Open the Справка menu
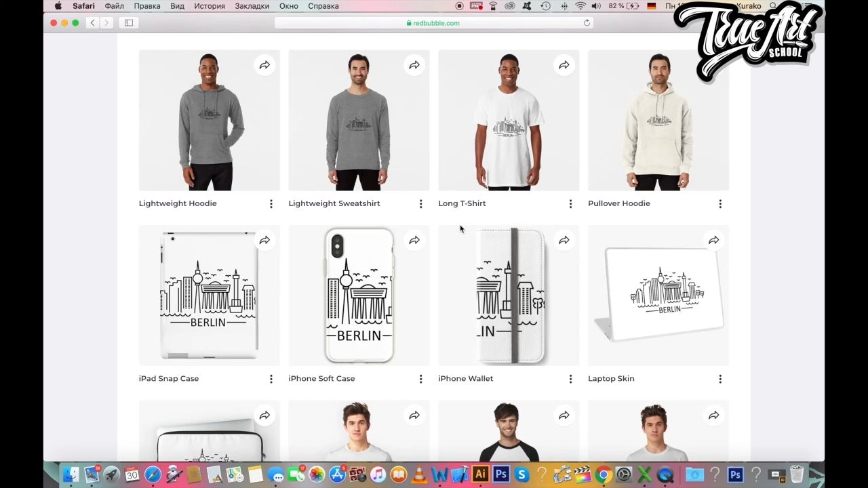The width and height of the screenshot is (868, 488). 323,6
